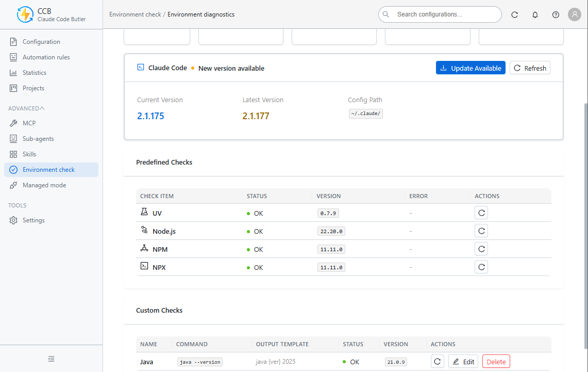Click the NPX version 11.11.0
Image resolution: width=588 pixels, height=372 pixels.
tap(331, 267)
